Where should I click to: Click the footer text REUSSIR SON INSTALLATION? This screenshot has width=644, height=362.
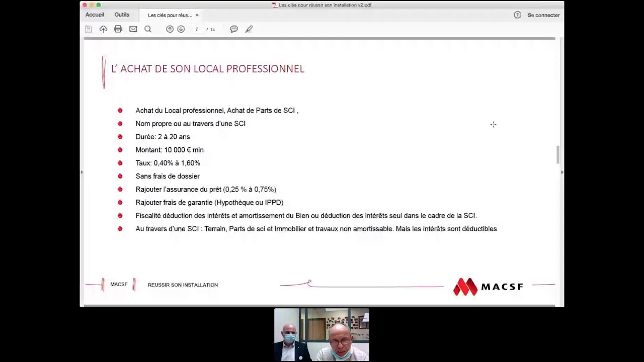point(183,285)
